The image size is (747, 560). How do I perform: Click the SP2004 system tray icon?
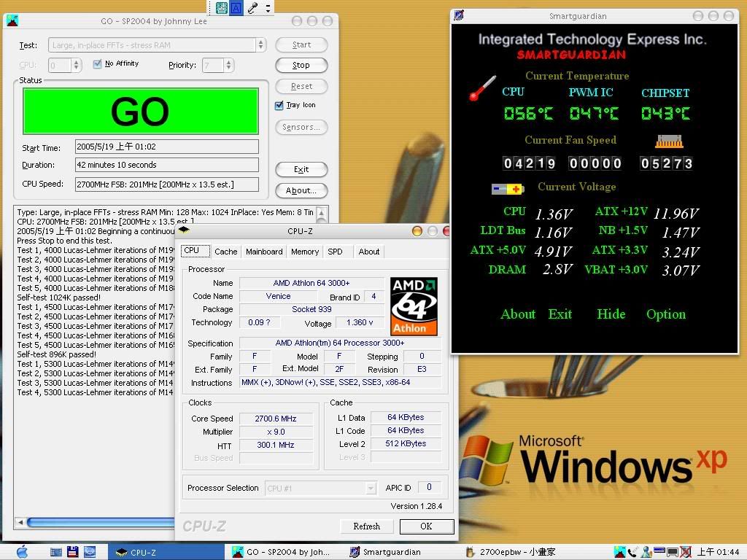click(619, 552)
